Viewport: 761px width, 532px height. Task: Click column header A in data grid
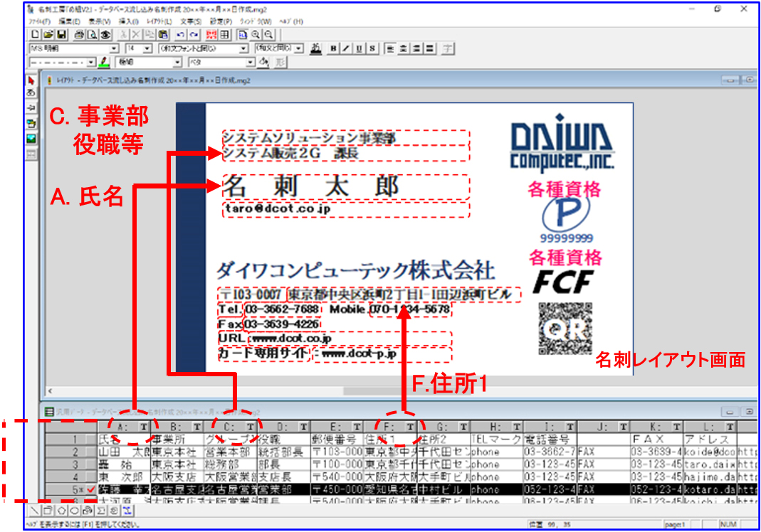click(x=122, y=427)
